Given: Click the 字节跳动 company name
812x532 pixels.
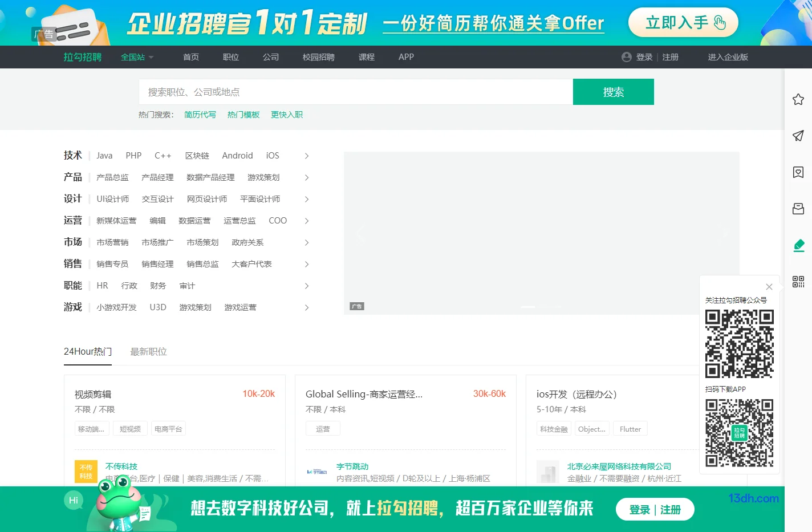Looking at the screenshot, I should [352, 466].
